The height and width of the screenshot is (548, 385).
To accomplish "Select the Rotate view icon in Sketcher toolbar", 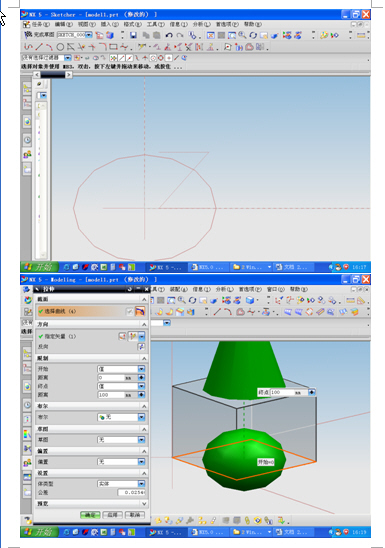I will [x=253, y=35].
